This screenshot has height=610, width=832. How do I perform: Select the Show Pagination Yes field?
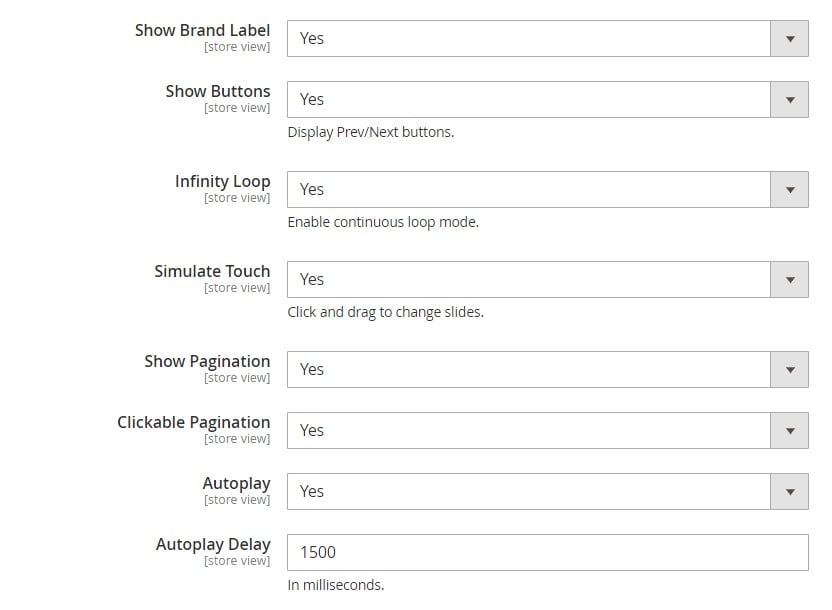coord(548,370)
